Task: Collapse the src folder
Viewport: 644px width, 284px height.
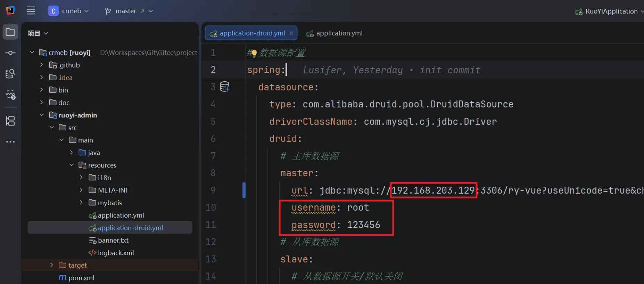Action: click(52, 127)
